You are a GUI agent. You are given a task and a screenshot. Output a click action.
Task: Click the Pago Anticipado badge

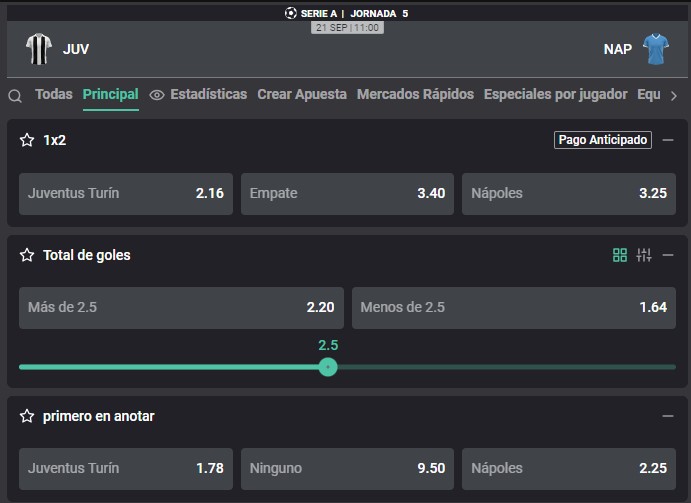(x=603, y=140)
